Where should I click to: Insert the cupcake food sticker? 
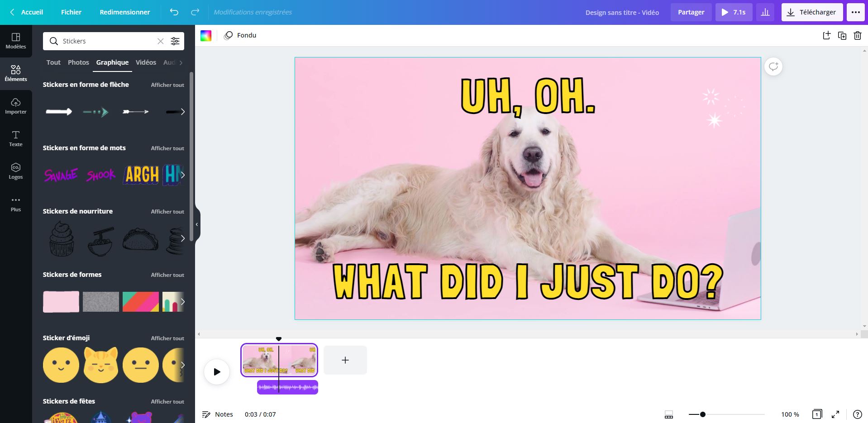pyautogui.click(x=61, y=238)
